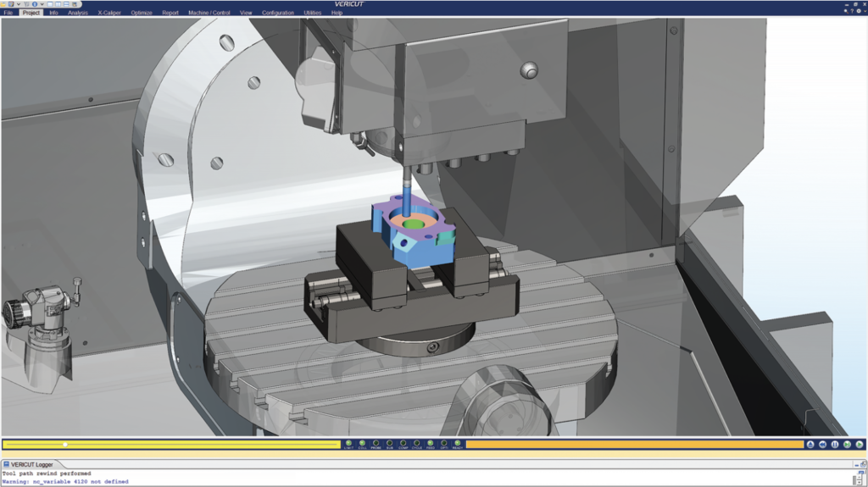Expand the dropdown arrow beside save icon
This screenshot has width=868, height=487.
pos(19,4)
